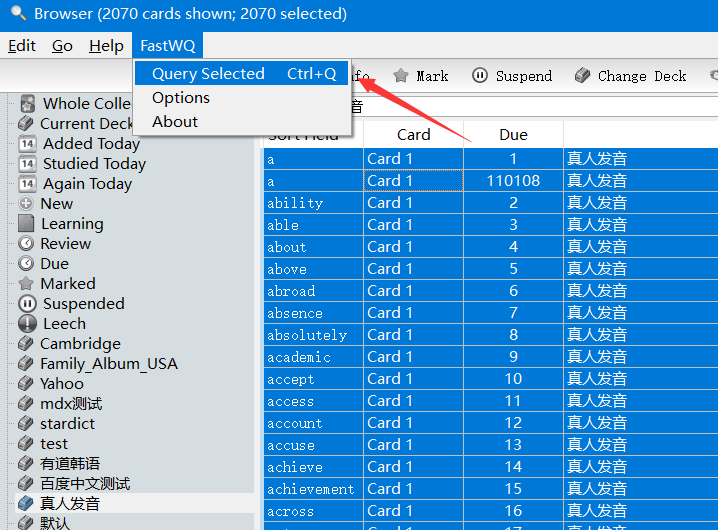
Task: Click About in the FastWQ menu
Action: pos(175,122)
